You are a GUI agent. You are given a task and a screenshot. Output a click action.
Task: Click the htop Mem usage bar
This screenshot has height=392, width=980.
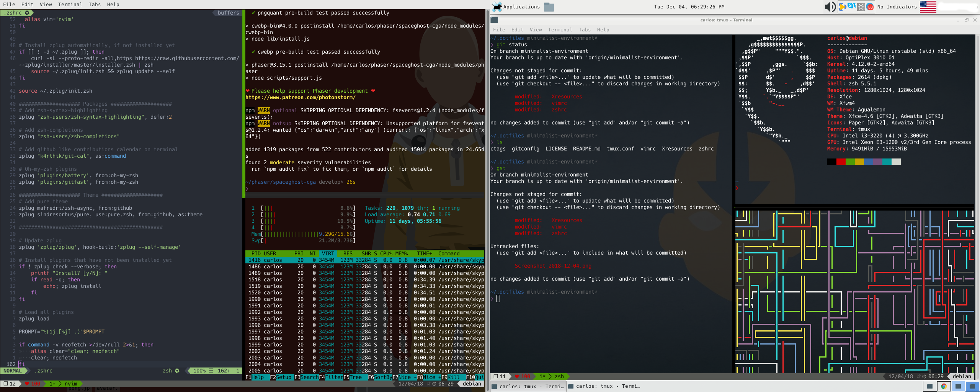click(x=304, y=234)
